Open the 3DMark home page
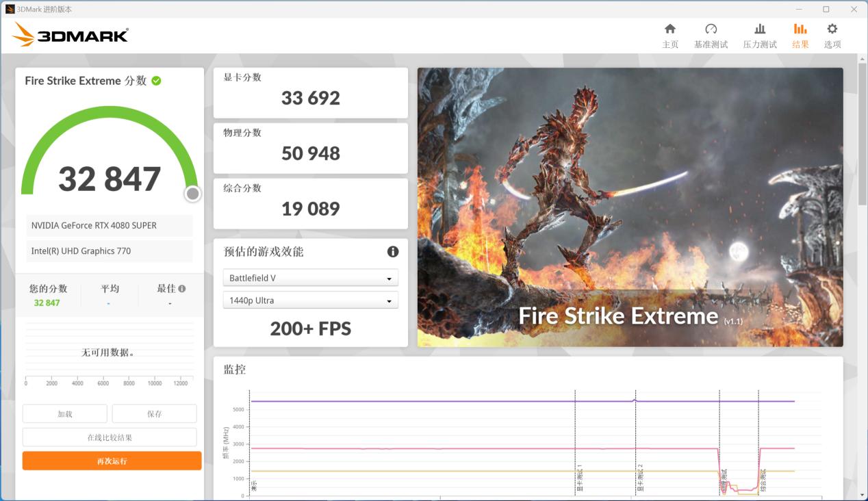 tap(669, 34)
